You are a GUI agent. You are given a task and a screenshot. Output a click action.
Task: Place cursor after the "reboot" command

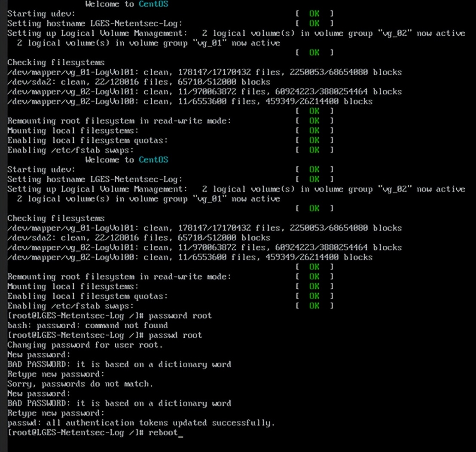pyautogui.click(x=183, y=432)
